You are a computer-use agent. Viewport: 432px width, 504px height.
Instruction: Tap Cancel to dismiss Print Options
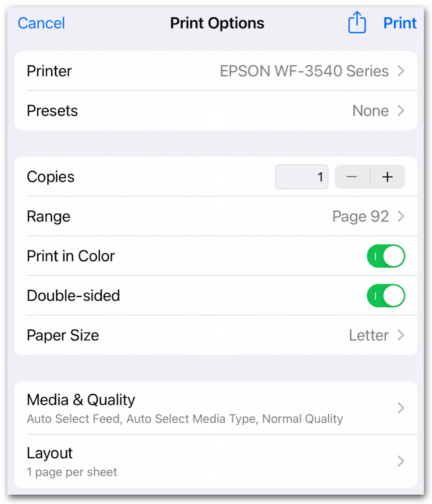[41, 23]
